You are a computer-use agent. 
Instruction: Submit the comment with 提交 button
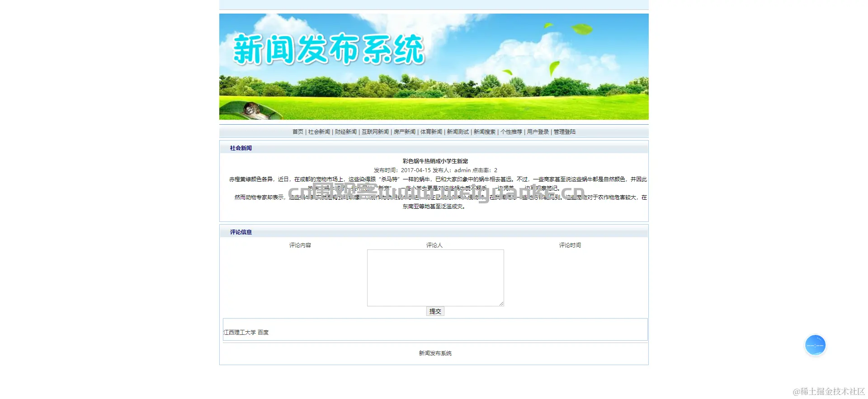tap(435, 311)
